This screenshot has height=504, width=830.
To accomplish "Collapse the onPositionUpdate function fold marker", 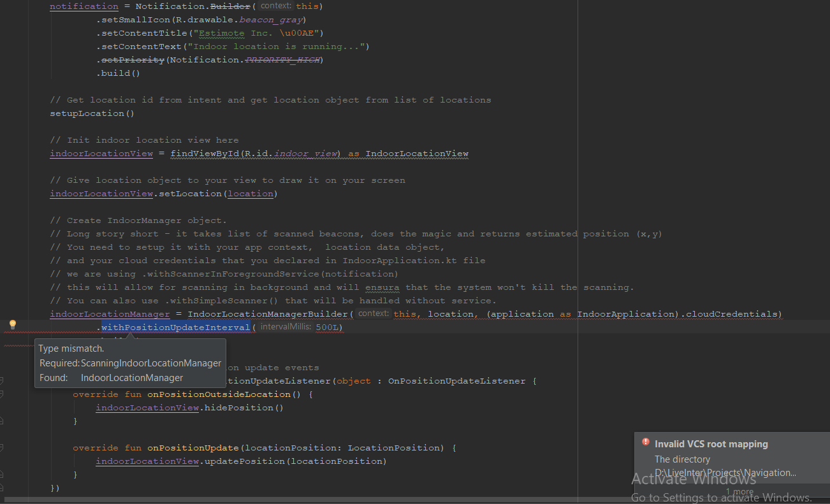I will pos(2,448).
